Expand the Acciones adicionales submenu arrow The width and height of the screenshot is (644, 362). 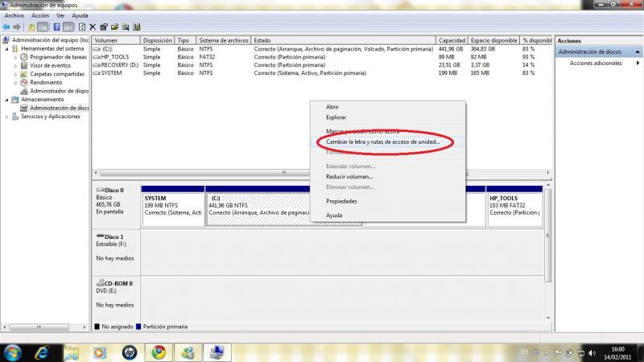(638, 64)
